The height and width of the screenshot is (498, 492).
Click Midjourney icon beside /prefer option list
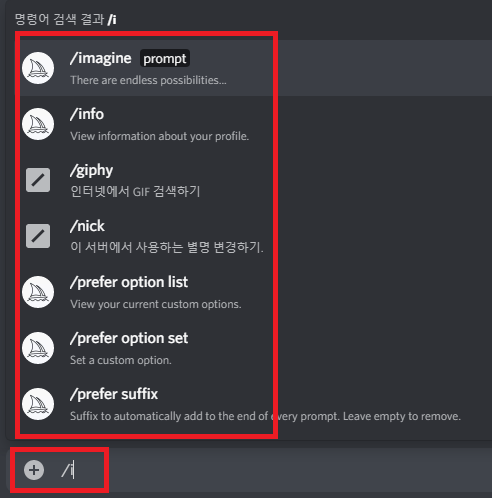(x=38, y=292)
